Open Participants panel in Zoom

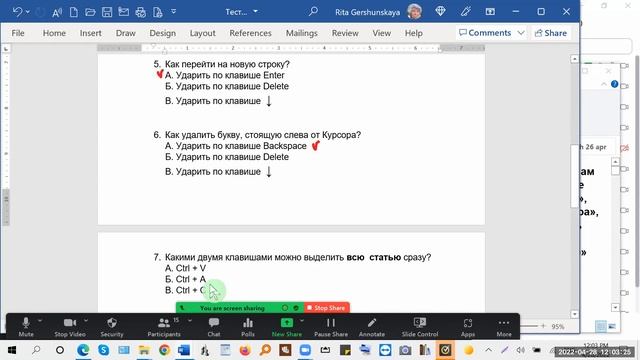[x=164, y=327]
